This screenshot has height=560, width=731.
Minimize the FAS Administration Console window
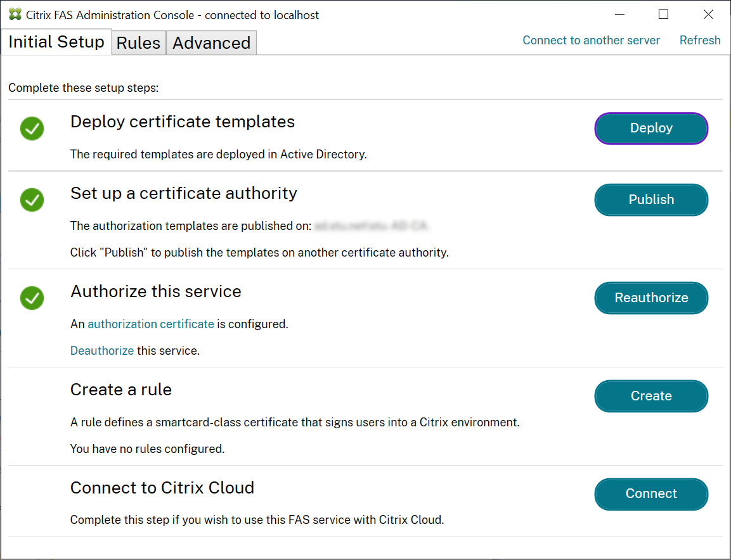click(x=619, y=15)
